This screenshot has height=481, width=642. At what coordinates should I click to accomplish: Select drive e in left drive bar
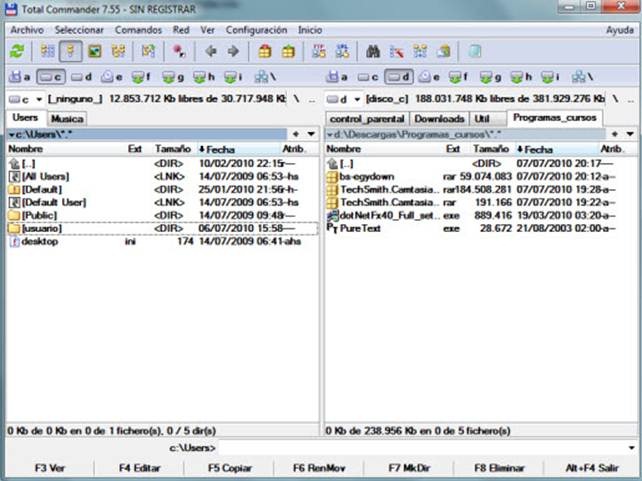point(112,77)
